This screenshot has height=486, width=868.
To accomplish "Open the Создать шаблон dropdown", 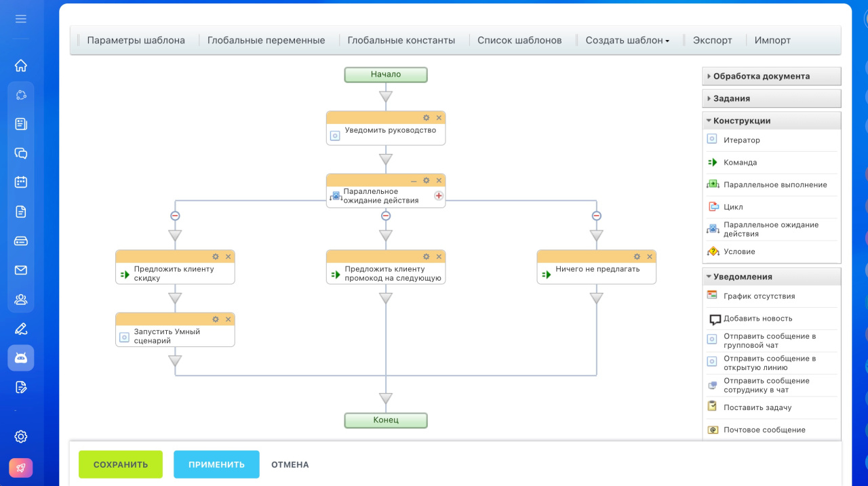I will (627, 41).
